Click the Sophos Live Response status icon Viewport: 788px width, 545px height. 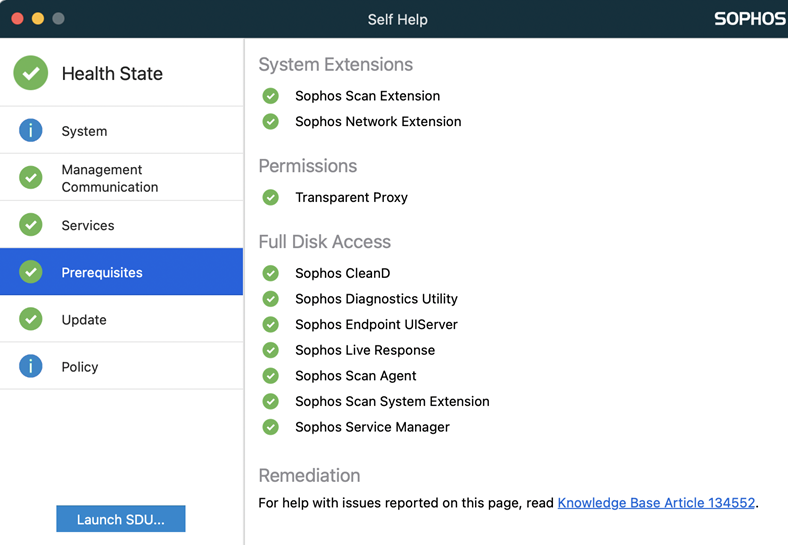(270, 350)
